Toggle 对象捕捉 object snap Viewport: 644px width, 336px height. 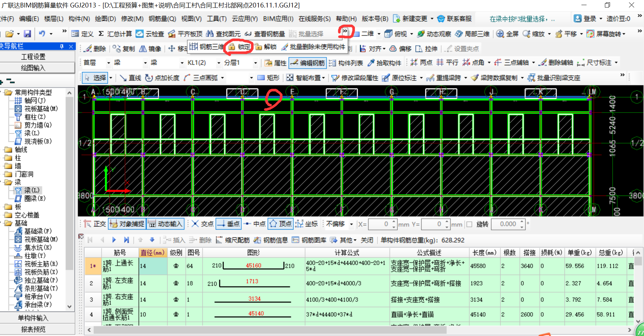pos(127,224)
